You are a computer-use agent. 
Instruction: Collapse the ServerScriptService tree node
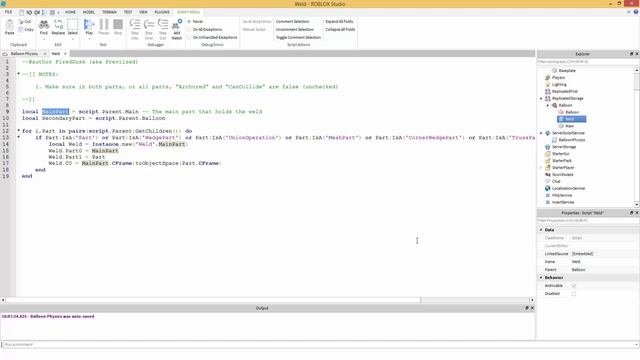point(541,133)
